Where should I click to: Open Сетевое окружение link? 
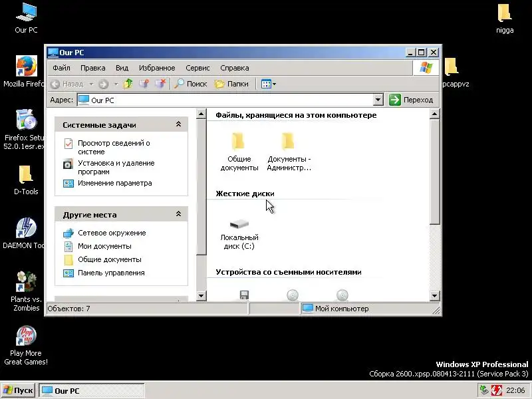(112, 233)
